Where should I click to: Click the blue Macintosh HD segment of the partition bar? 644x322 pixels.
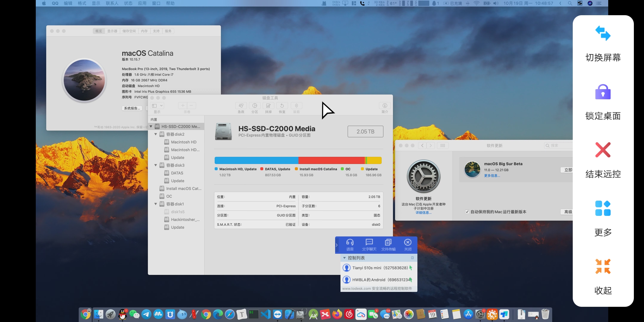click(256, 160)
